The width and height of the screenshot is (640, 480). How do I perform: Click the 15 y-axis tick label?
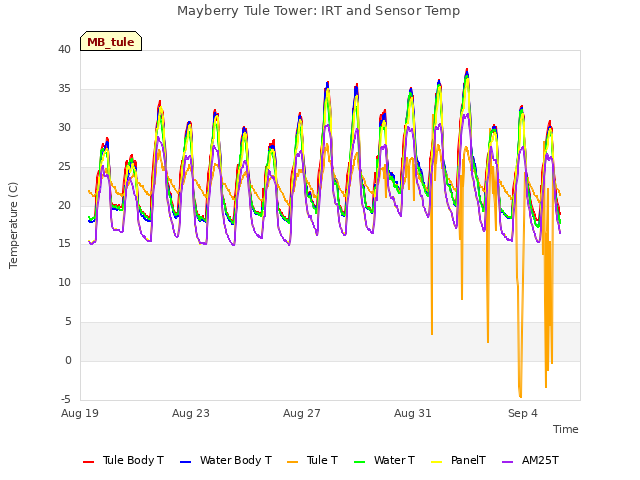click(x=64, y=244)
